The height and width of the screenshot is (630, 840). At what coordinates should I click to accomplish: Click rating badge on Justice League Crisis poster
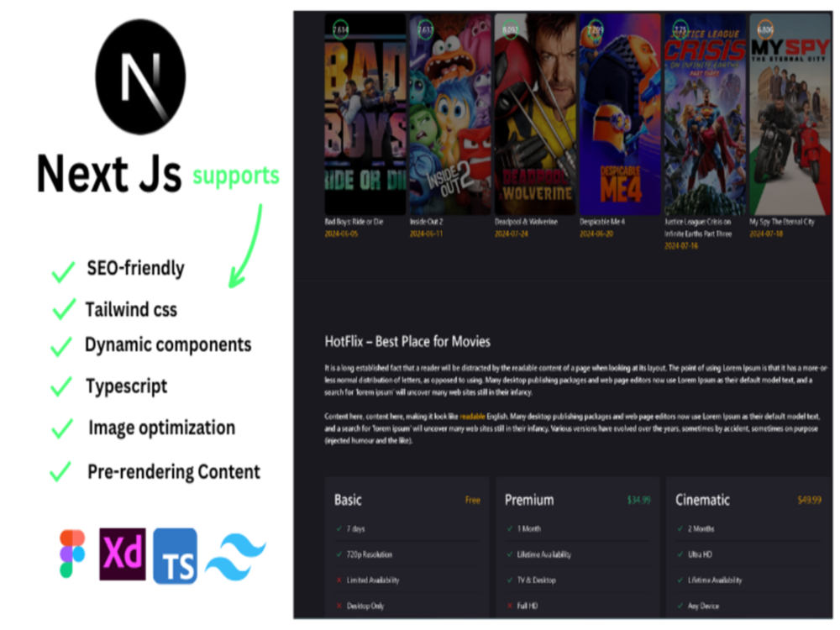[680, 29]
